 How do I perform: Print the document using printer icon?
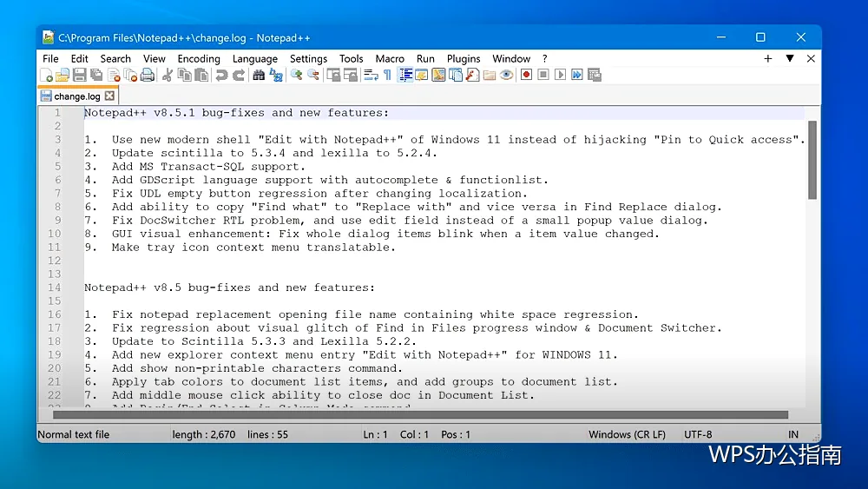tap(148, 75)
